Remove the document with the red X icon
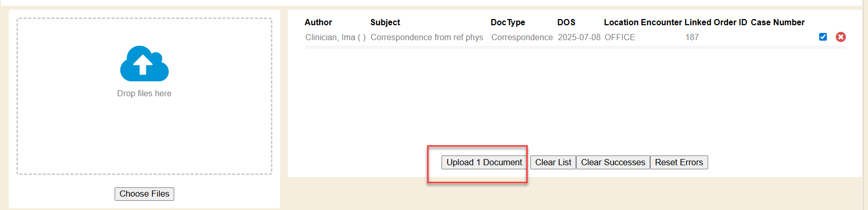This screenshot has height=210, width=868. 841,37
